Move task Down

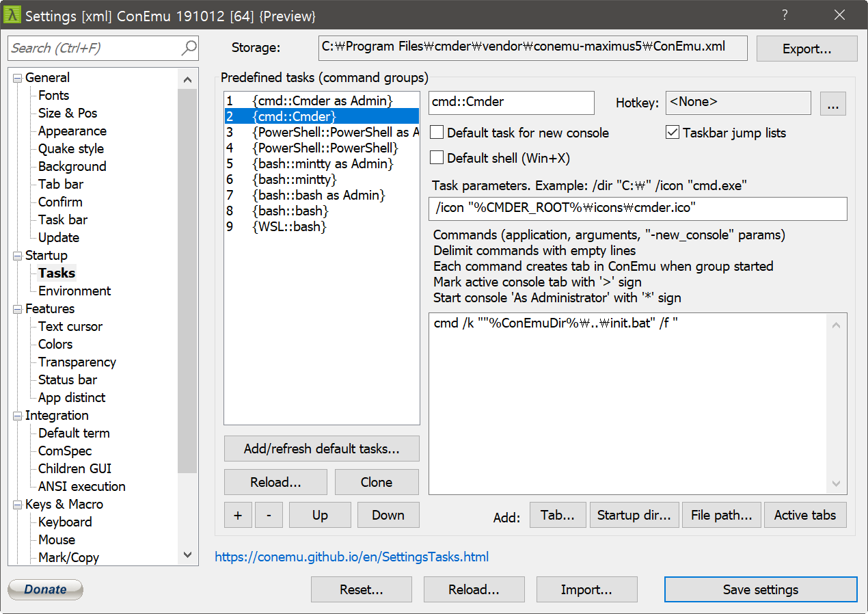point(388,515)
